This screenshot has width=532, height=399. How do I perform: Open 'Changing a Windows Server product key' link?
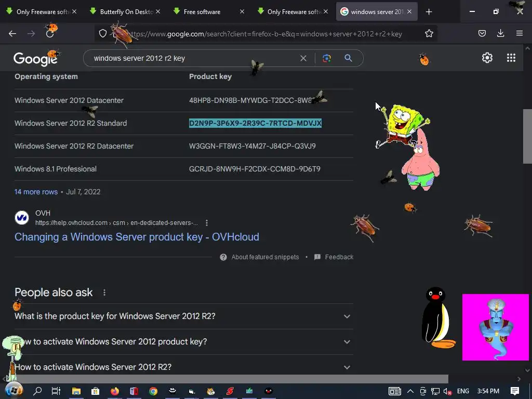pyautogui.click(x=137, y=237)
